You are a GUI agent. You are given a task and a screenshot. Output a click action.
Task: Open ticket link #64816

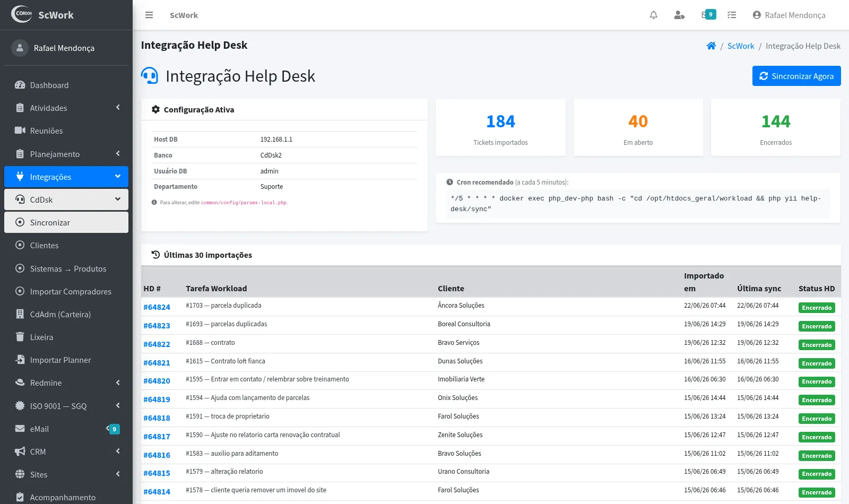pos(157,455)
